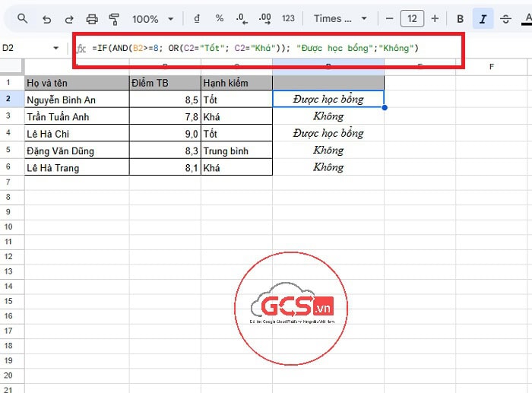Toggle italic formatting off
Image resolution: width=532 pixels, height=393 pixels.
pos(483,18)
